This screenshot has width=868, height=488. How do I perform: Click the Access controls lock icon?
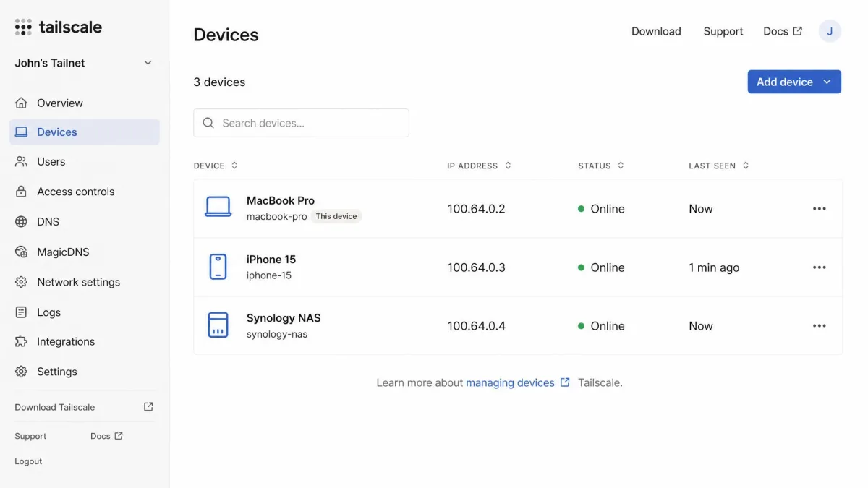click(22, 192)
